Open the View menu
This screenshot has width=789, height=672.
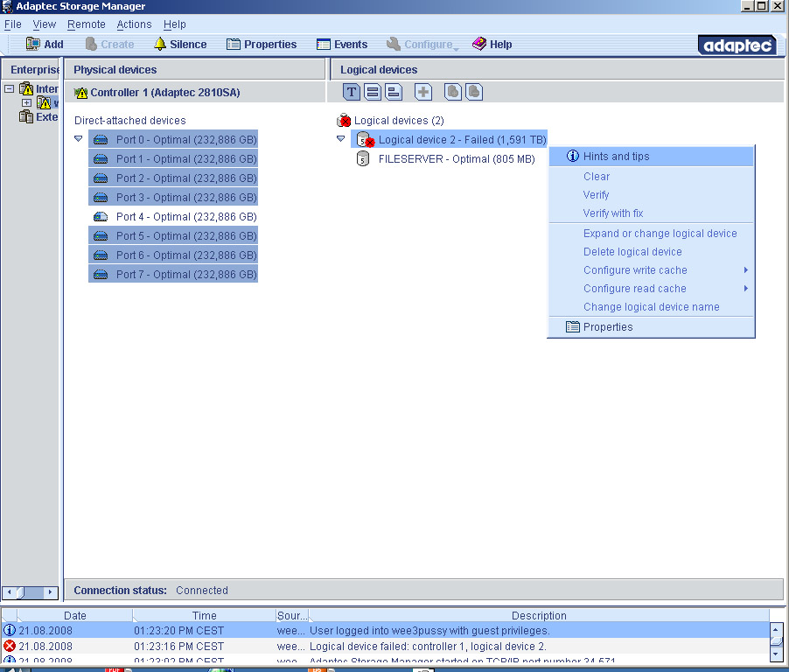[x=45, y=24]
